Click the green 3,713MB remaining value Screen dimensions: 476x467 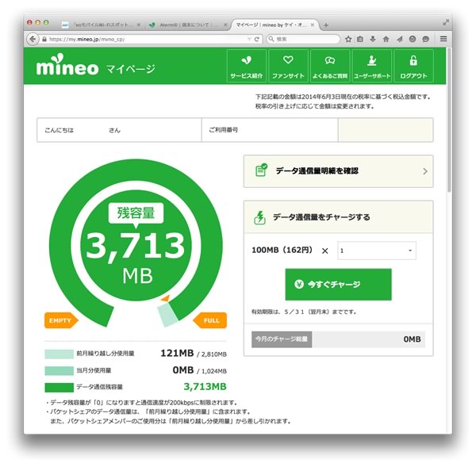(205, 387)
